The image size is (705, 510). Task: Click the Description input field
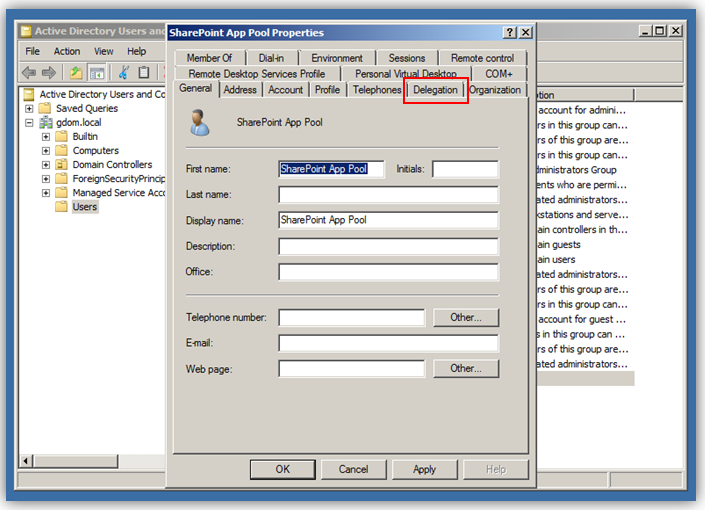coord(388,246)
